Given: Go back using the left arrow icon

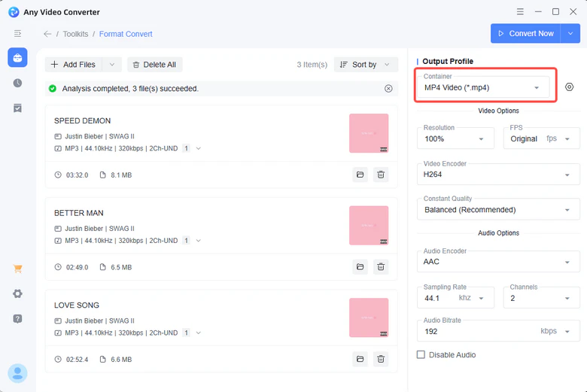Looking at the screenshot, I should click(47, 34).
